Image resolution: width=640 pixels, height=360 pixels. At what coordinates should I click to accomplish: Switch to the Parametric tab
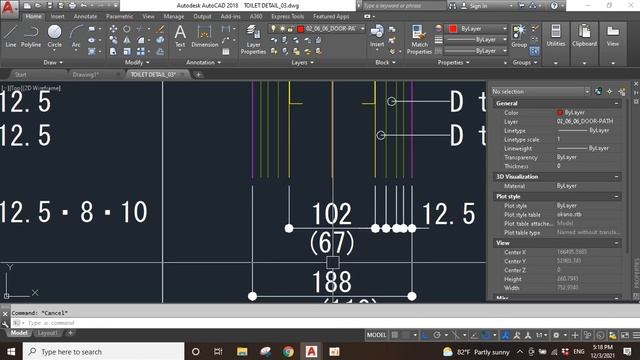pyautogui.click(x=119, y=16)
